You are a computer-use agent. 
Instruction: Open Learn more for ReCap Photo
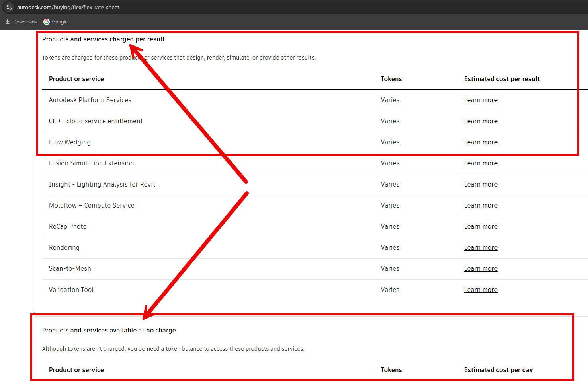481,227
